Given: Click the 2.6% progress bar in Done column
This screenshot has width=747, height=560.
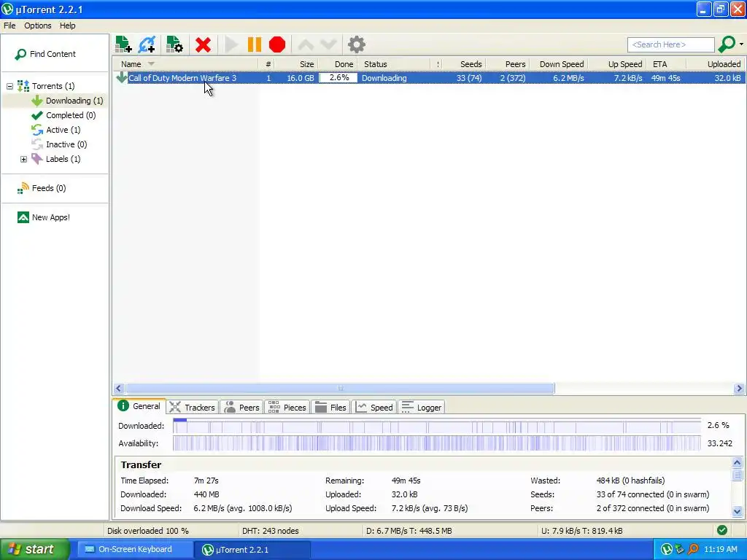Looking at the screenshot, I should click(x=338, y=77).
